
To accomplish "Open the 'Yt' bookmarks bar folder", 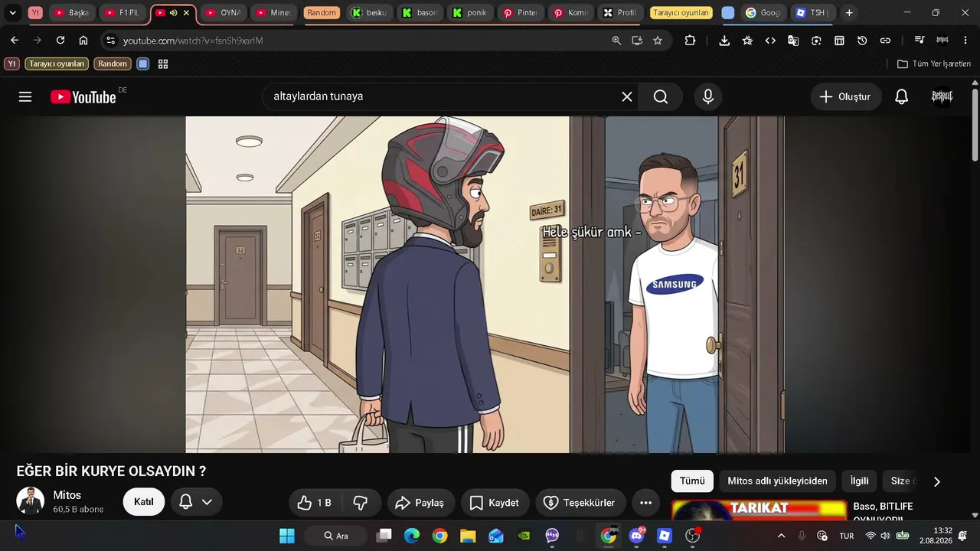I will pos(11,64).
